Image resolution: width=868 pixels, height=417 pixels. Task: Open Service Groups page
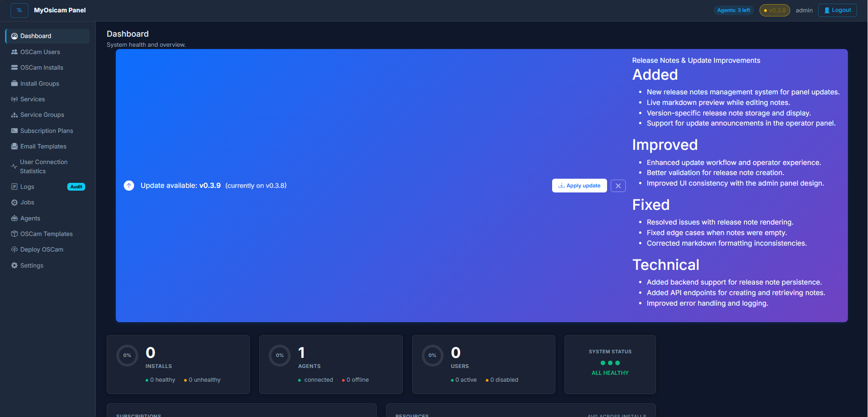[x=48, y=115]
